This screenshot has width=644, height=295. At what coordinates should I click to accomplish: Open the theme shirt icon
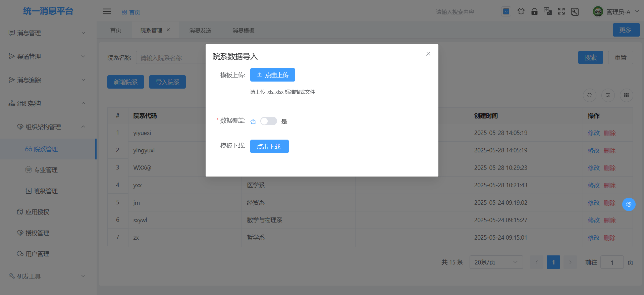pos(521,11)
